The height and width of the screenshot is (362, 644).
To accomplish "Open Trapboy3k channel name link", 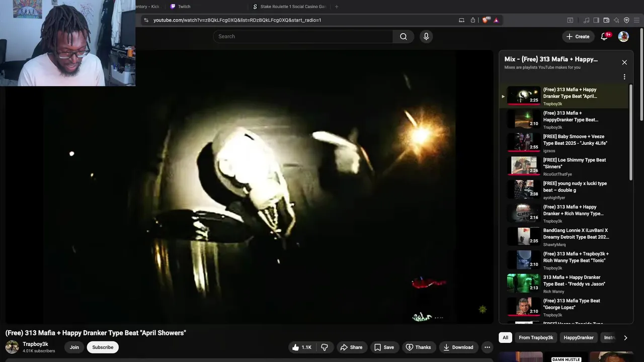I will point(35,344).
